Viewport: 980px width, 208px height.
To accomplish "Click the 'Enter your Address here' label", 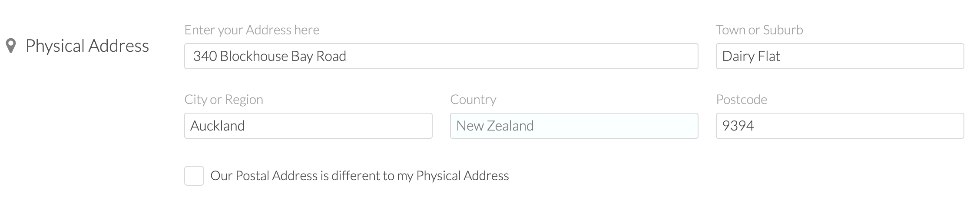I will [252, 30].
